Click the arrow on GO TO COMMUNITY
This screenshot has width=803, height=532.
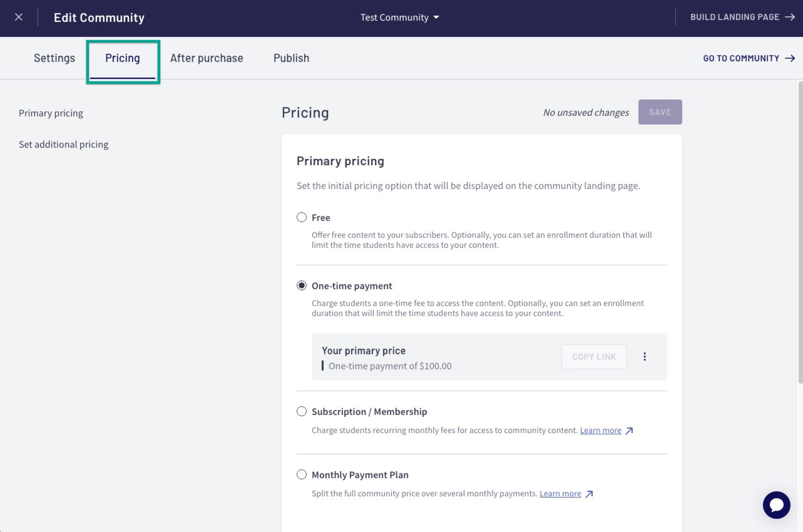789,58
